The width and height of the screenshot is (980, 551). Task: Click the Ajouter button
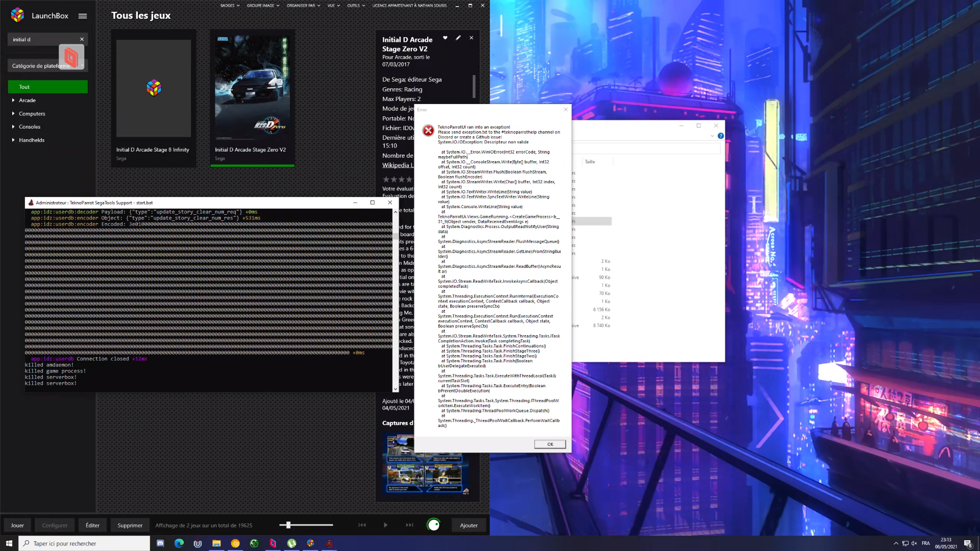(469, 525)
